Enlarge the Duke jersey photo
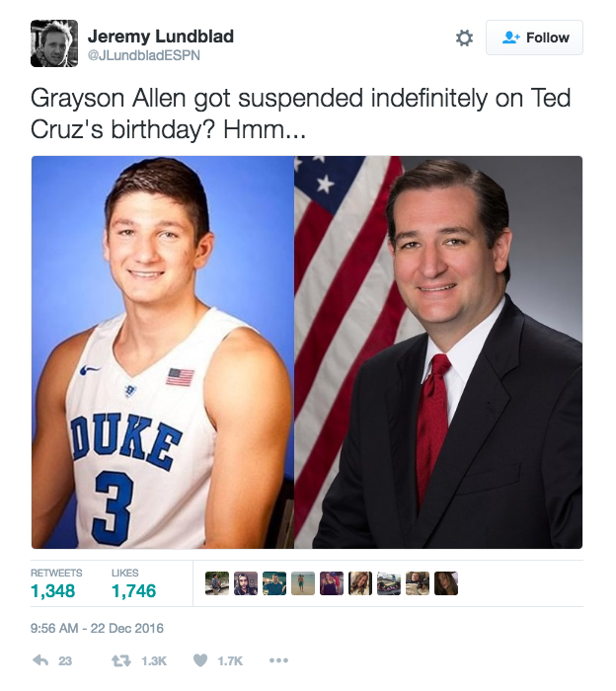616x691 pixels. [x=163, y=352]
